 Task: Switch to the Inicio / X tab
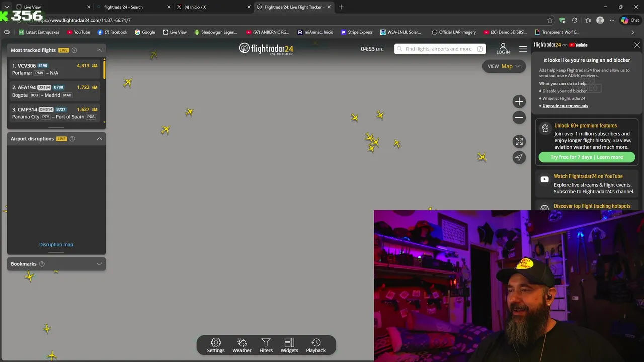[x=213, y=7]
